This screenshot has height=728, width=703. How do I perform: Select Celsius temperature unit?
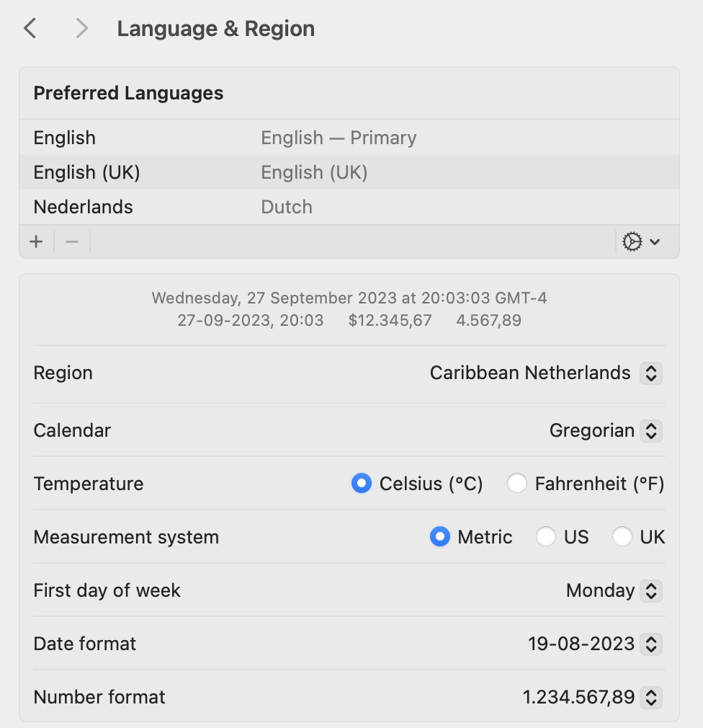coord(362,483)
